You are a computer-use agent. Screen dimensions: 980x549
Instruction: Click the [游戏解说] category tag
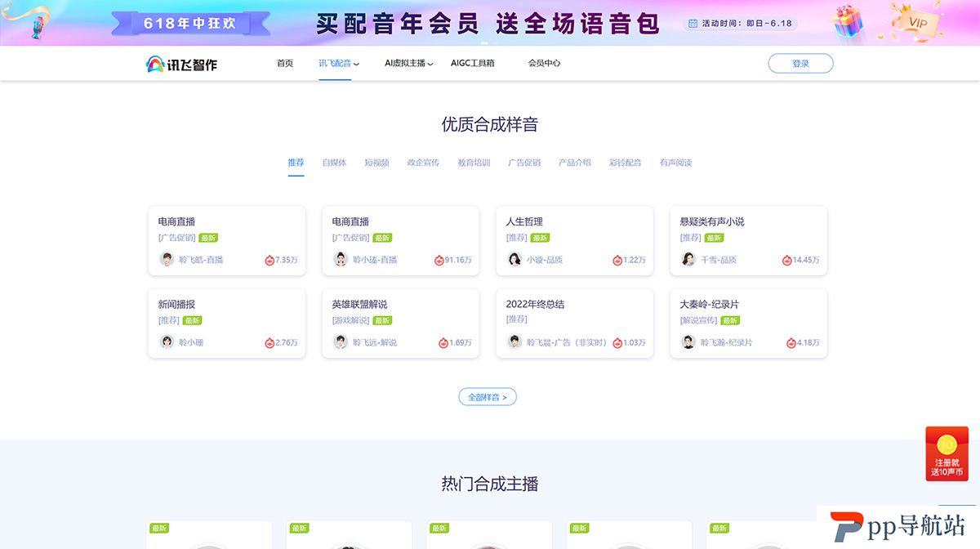pos(350,320)
